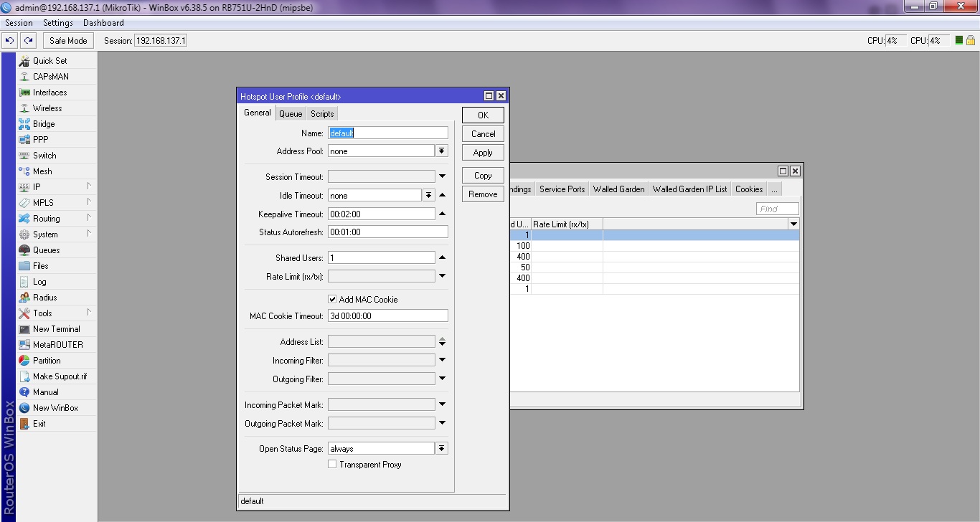The image size is (980, 522).
Task: Open Walled Garden IP List tab
Action: click(x=689, y=189)
